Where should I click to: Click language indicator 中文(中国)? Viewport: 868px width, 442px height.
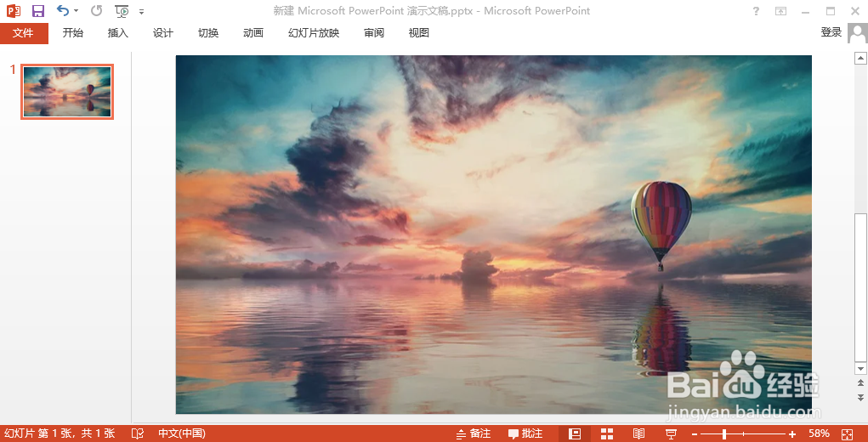pyautogui.click(x=182, y=433)
